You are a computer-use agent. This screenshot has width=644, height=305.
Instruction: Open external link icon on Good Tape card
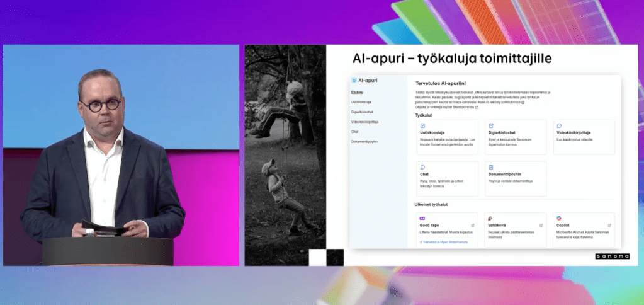(472, 224)
